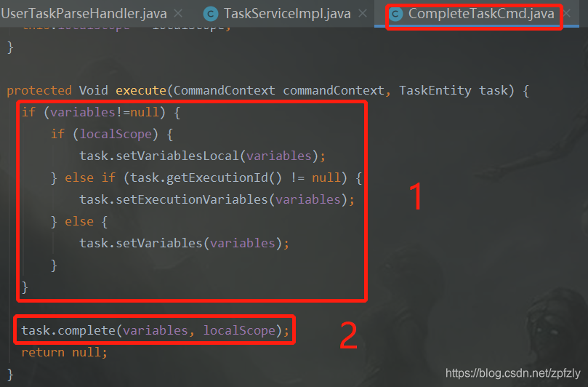Close the CompleteTaskCmd.java tab

pyautogui.click(x=567, y=14)
